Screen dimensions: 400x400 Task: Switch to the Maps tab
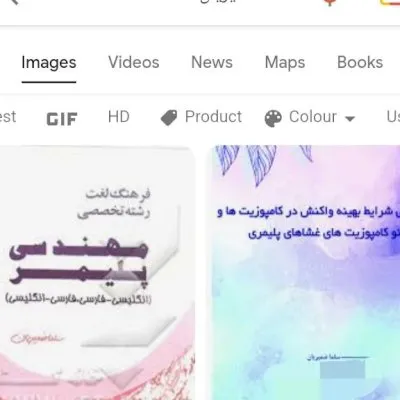pyautogui.click(x=285, y=62)
